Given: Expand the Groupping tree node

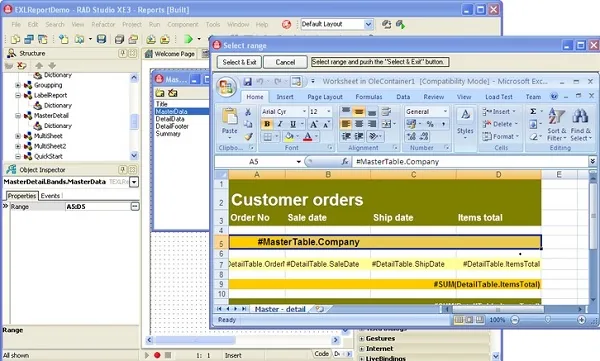Looking at the screenshot, I should [18, 85].
